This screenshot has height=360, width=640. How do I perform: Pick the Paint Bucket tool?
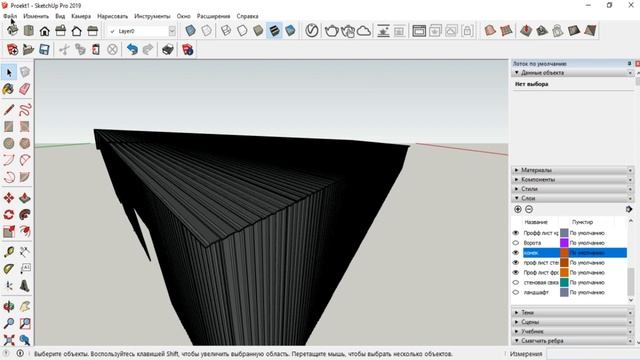click(9, 89)
